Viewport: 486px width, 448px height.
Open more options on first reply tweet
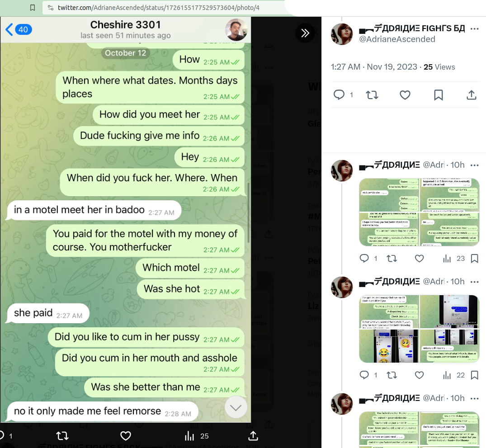[x=474, y=165]
